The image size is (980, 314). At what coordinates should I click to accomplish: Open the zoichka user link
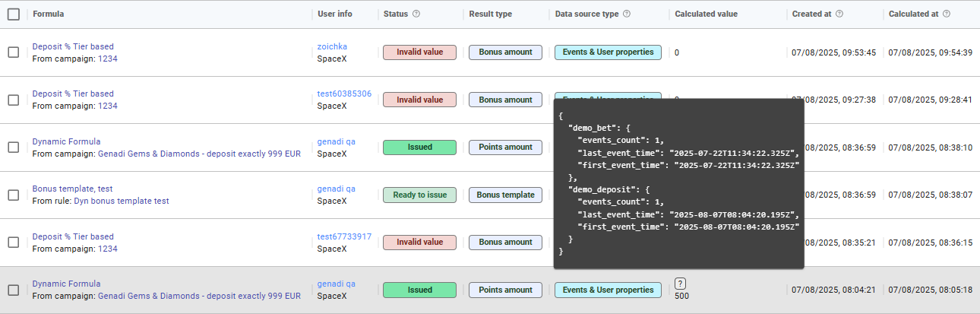[332, 46]
